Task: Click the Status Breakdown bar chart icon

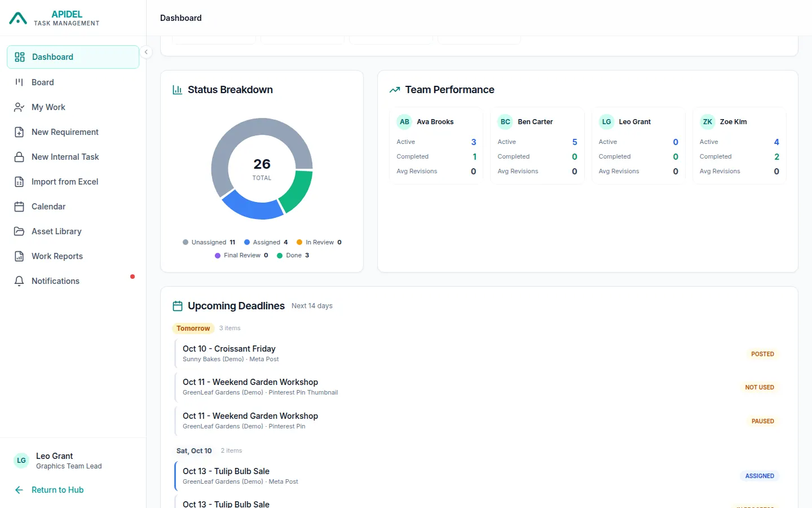Action: [x=177, y=90]
